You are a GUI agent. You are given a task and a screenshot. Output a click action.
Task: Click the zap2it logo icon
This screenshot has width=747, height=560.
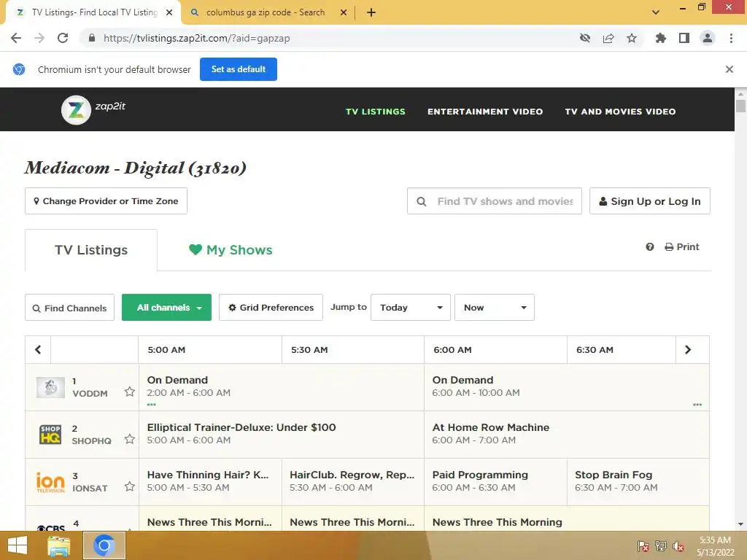76,110
